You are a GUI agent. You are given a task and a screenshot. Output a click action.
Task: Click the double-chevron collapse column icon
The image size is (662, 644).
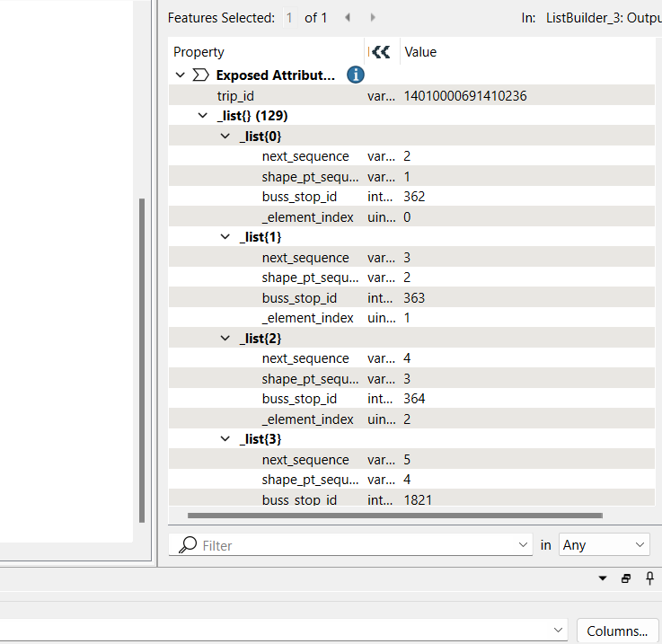pyautogui.click(x=380, y=52)
